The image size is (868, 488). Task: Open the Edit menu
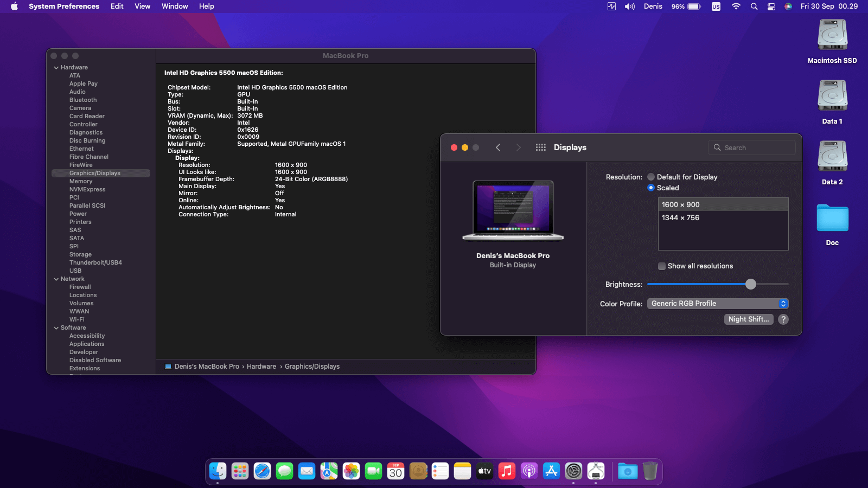pos(117,7)
